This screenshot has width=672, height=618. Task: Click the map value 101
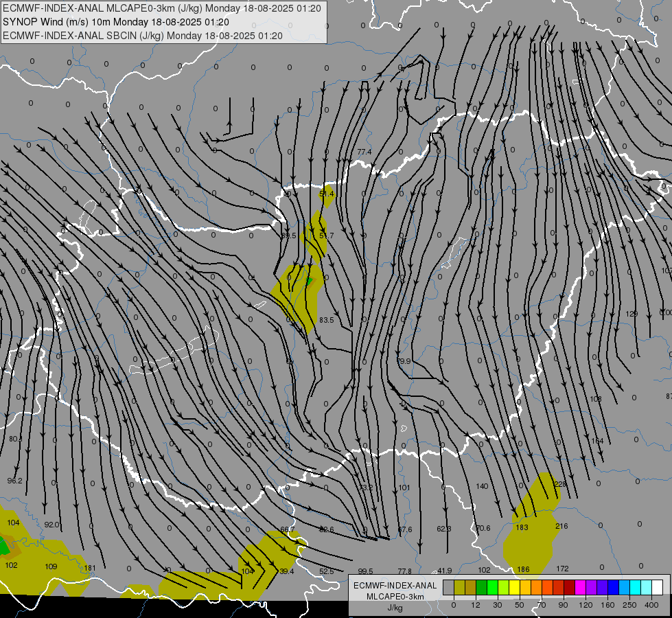pyautogui.click(x=404, y=488)
